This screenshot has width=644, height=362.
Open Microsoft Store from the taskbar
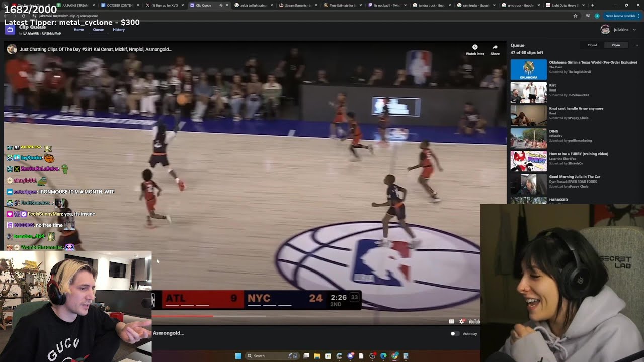(x=328, y=356)
